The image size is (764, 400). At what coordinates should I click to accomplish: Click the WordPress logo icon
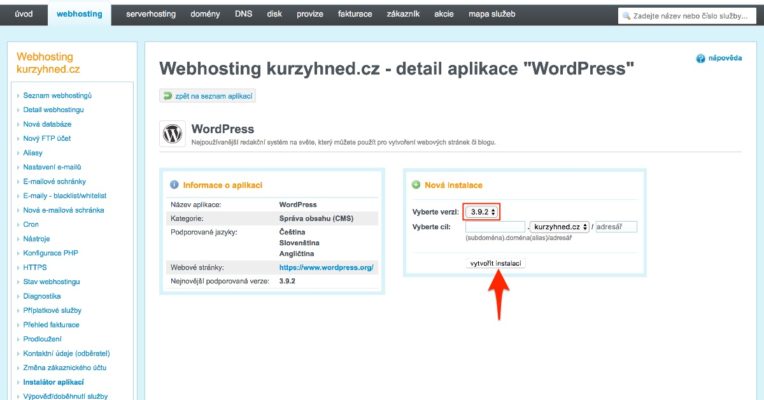pos(172,133)
